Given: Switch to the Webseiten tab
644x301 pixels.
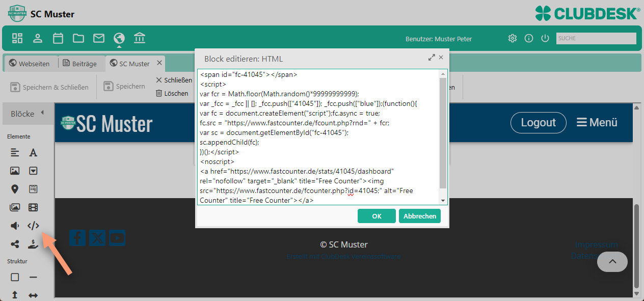Looking at the screenshot, I should (30, 64).
